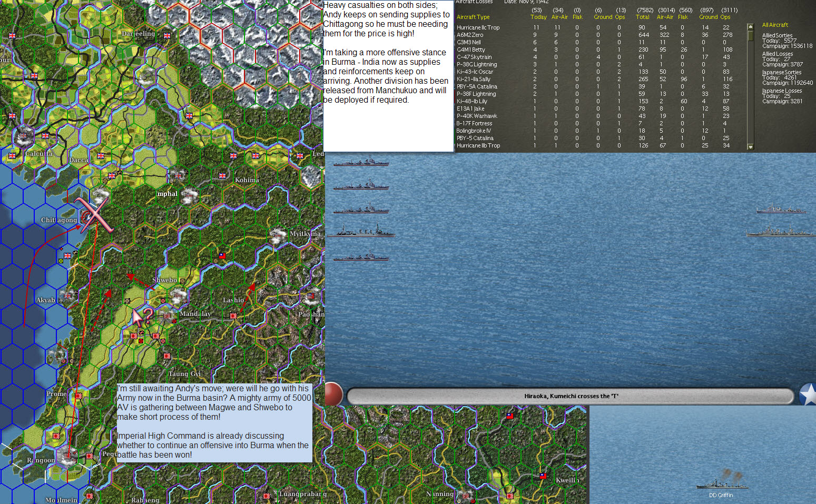The image size is (816, 504).
Task: Click the pink question mark near Mandalay
Action: (x=148, y=316)
